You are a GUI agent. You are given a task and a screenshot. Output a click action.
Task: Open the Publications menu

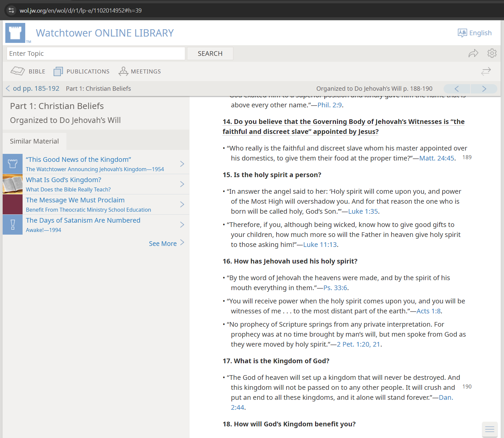(x=82, y=71)
